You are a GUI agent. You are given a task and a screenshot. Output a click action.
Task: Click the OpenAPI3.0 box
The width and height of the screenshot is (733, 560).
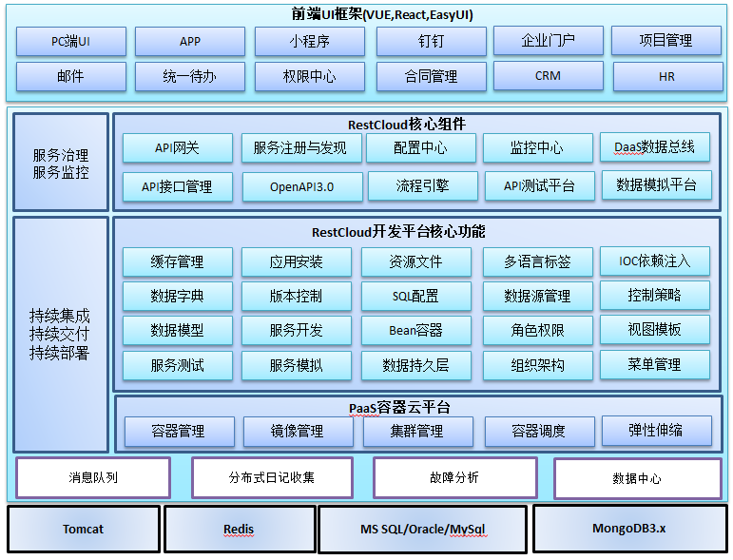(x=301, y=187)
